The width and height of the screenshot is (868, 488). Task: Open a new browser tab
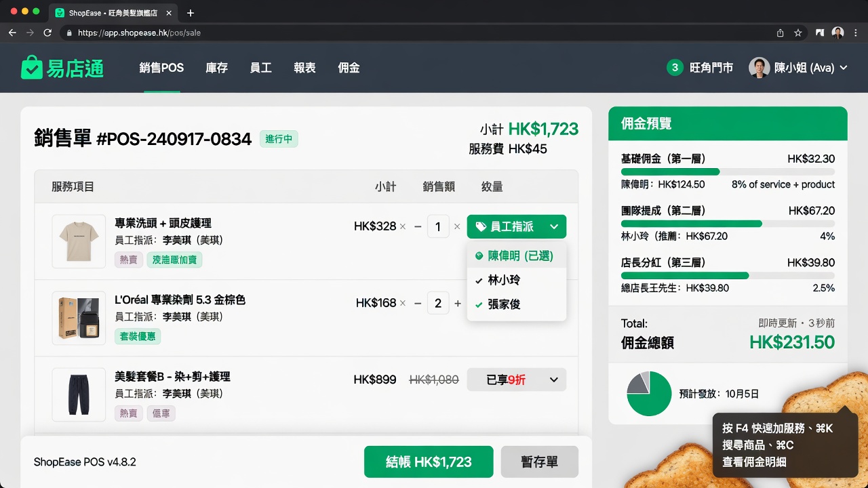190,13
